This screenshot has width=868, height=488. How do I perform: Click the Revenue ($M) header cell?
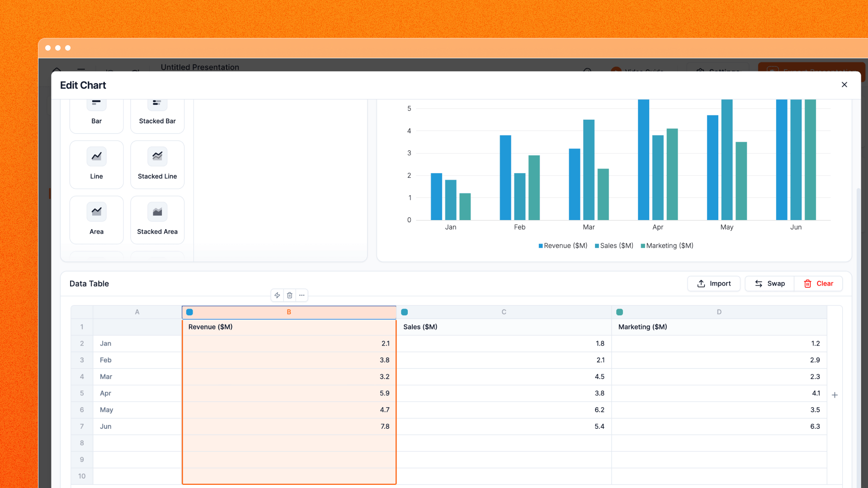tap(289, 327)
